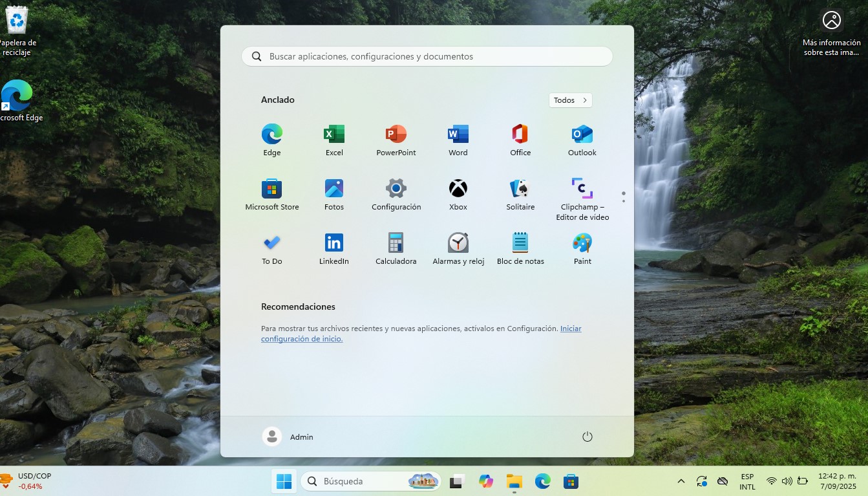Switch ESP INTL keyboard language indicator
Image resolution: width=868 pixels, height=496 pixels.
click(747, 481)
